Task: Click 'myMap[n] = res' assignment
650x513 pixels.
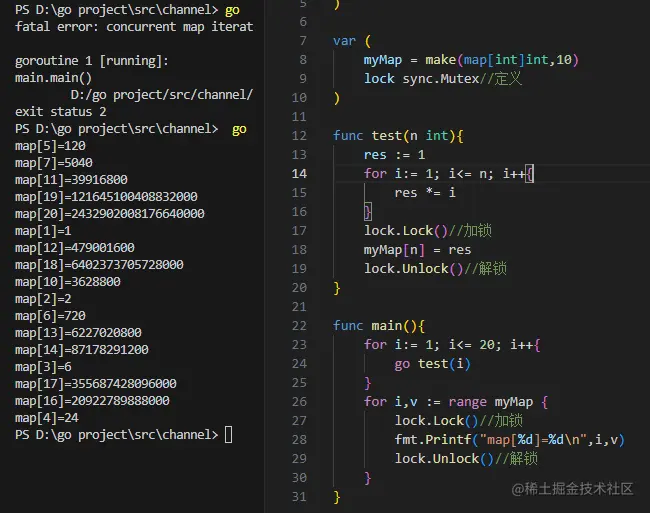Action: 417,250
